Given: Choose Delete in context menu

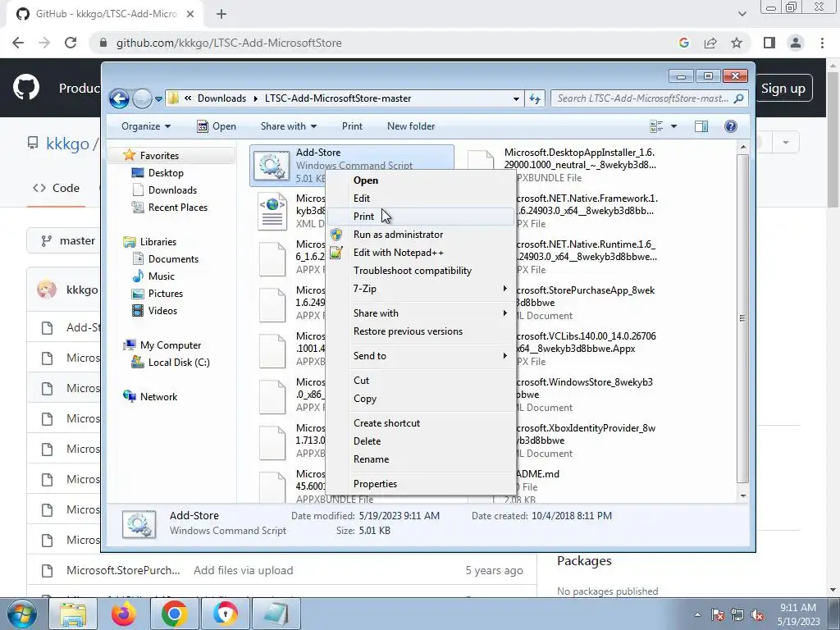Looking at the screenshot, I should click(420, 441).
